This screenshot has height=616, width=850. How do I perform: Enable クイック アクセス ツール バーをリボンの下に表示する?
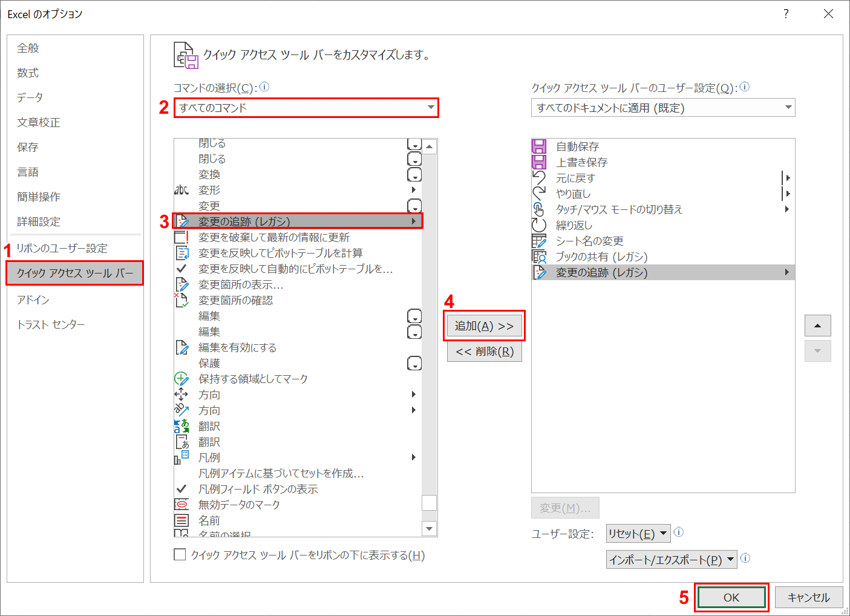click(180, 554)
